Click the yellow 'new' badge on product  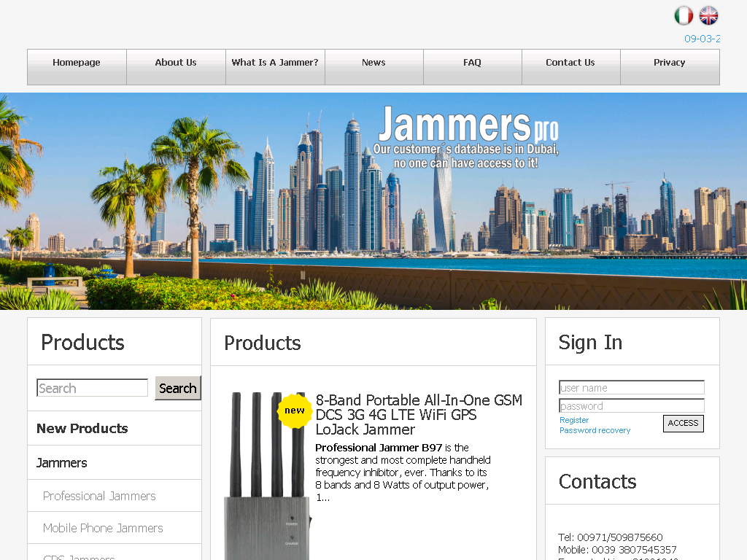click(x=295, y=411)
